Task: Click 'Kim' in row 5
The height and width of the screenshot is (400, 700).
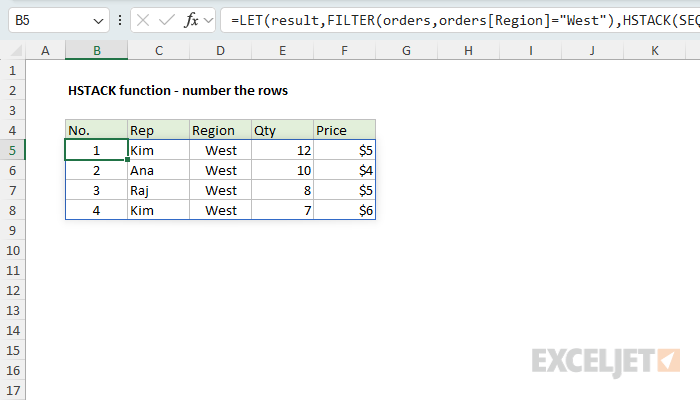Action: 158,150
